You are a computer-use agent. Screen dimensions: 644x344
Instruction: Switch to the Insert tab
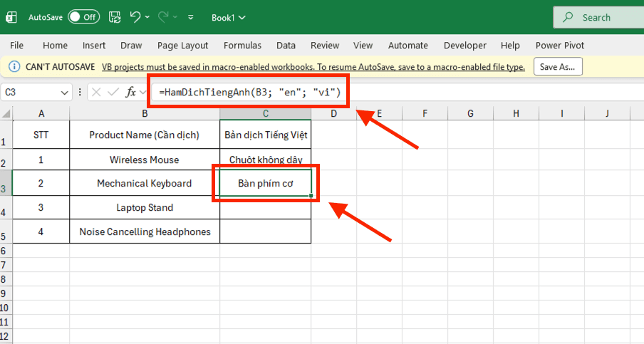(93, 45)
